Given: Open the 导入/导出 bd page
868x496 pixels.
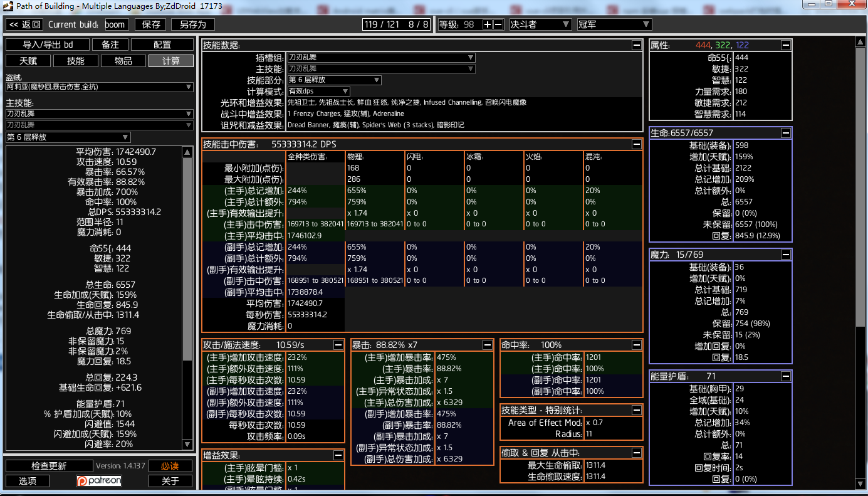Looking at the screenshot, I should pos(48,45).
